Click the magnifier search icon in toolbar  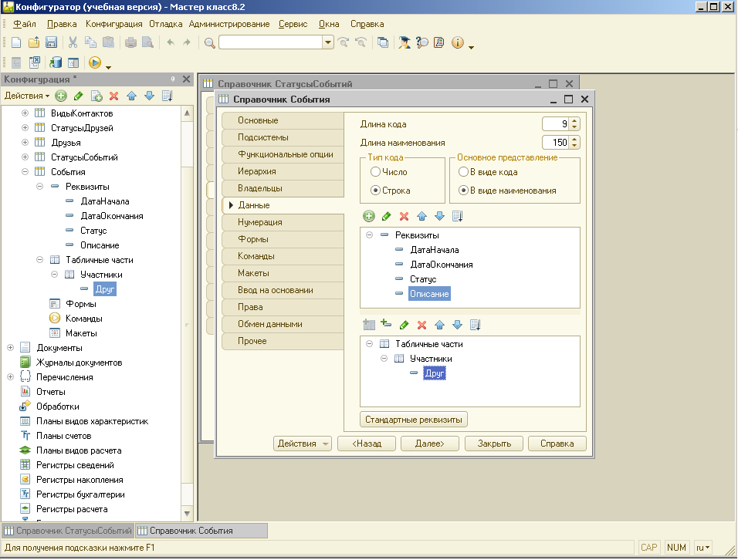[209, 42]
